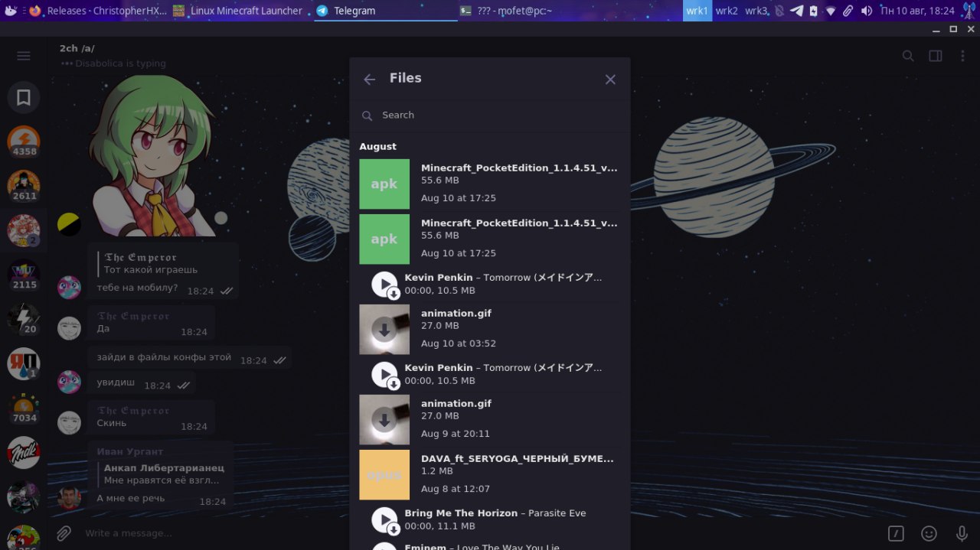
Task: Open sidebar chat with ЯП avatar
Action: (x=24, y=364)
